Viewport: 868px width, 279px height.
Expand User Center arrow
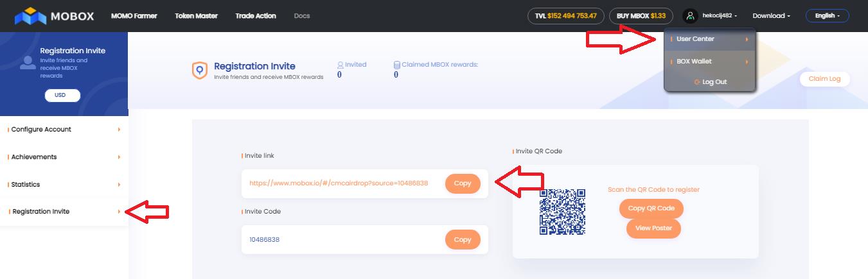(x=747, y=39)
